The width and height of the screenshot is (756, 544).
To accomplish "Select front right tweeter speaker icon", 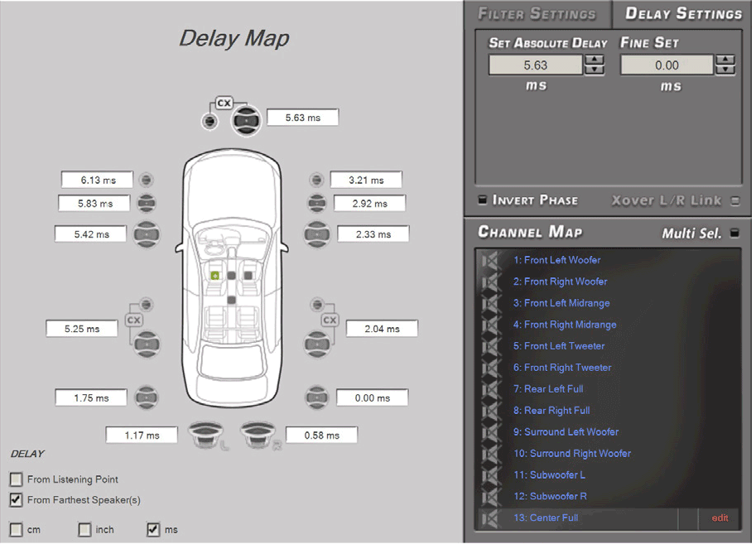I will 316,180.
